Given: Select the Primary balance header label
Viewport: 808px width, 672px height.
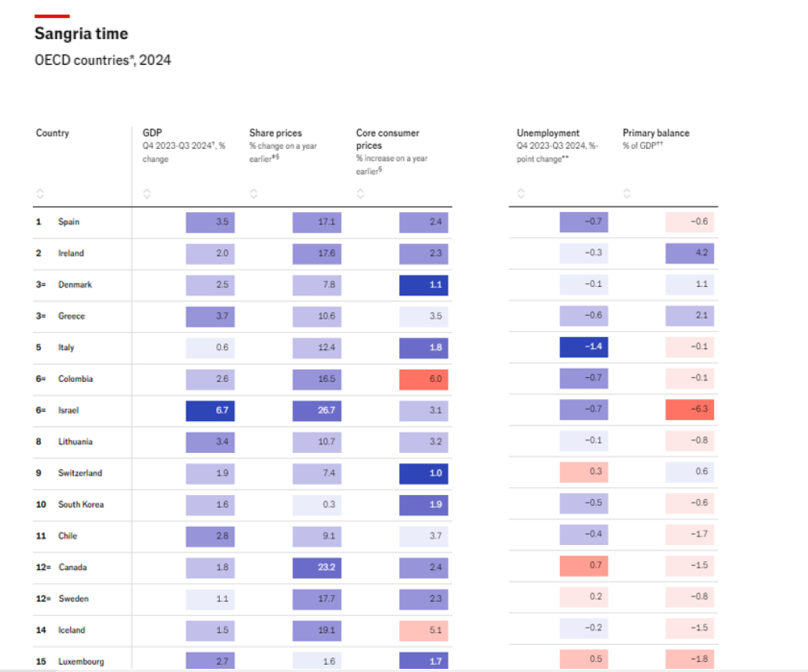Looking at the screenshot, I should click(x=656, y=133).
